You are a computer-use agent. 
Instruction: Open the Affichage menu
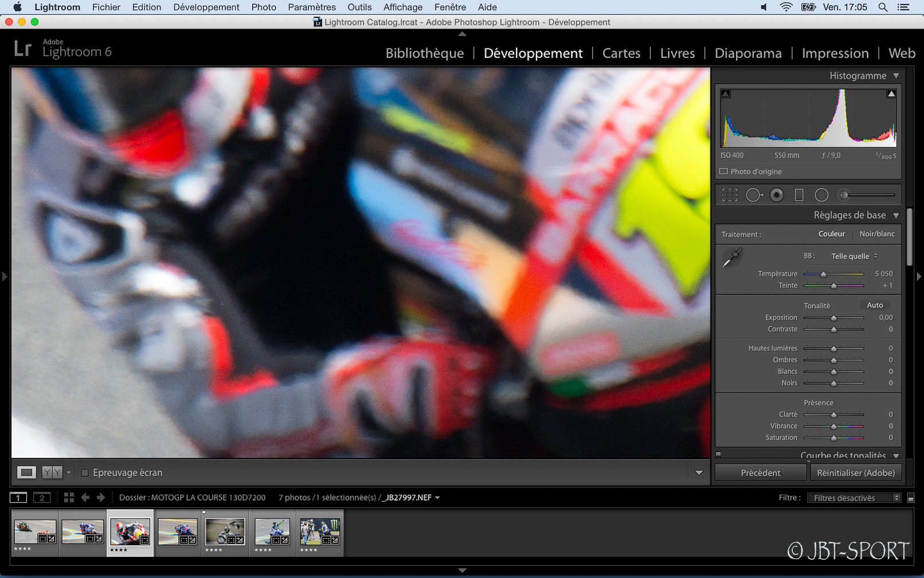pyautogui.click(x=403, y=7)
